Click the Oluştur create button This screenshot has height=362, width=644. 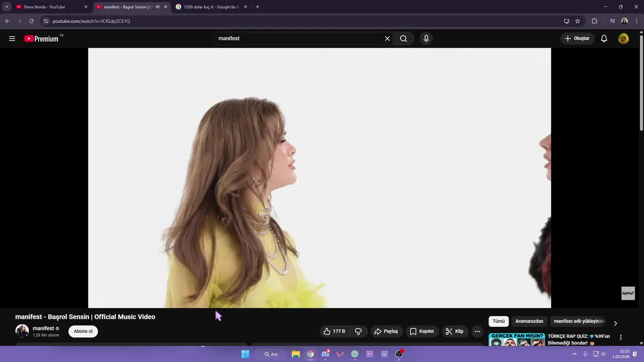pyautogui.click(x=577, y=39)
